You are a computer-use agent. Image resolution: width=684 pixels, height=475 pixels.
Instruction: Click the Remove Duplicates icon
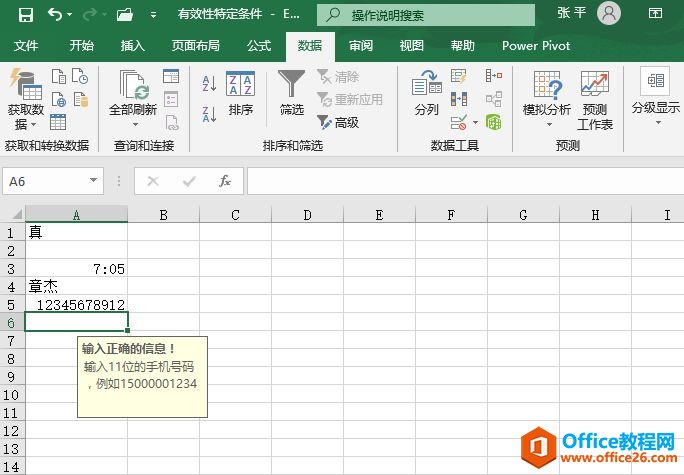[x=458, y=99]
